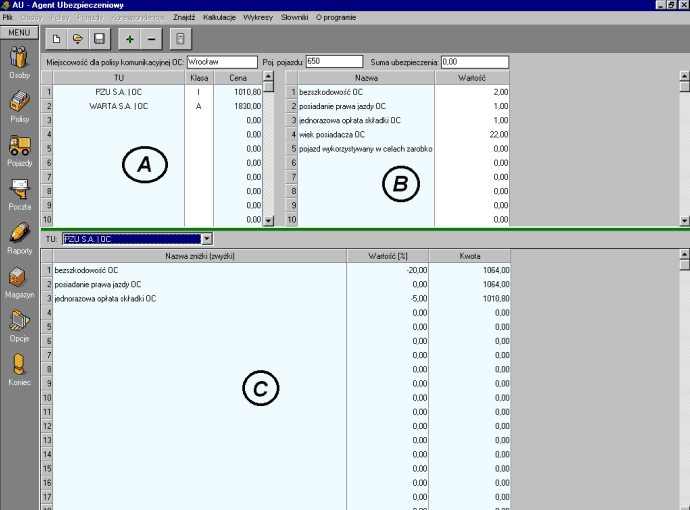Click the Suma ubezpieczenia field

(475, 62)
